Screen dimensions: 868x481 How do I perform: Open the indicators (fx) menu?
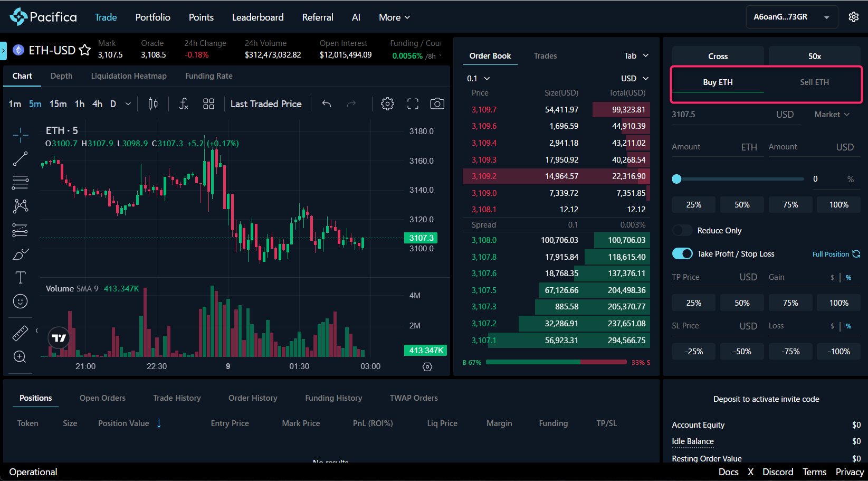pyautogui.click(x=184, y=104)
